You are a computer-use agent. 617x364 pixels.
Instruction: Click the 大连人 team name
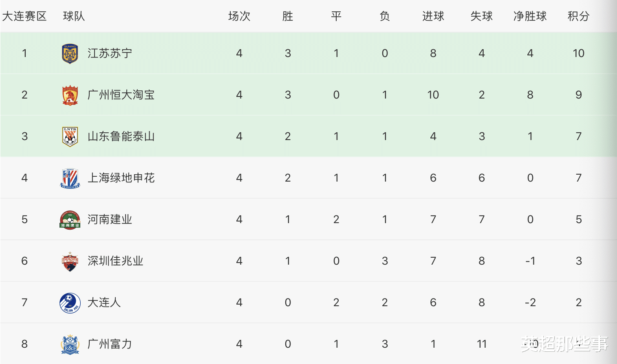pos(104,303)
